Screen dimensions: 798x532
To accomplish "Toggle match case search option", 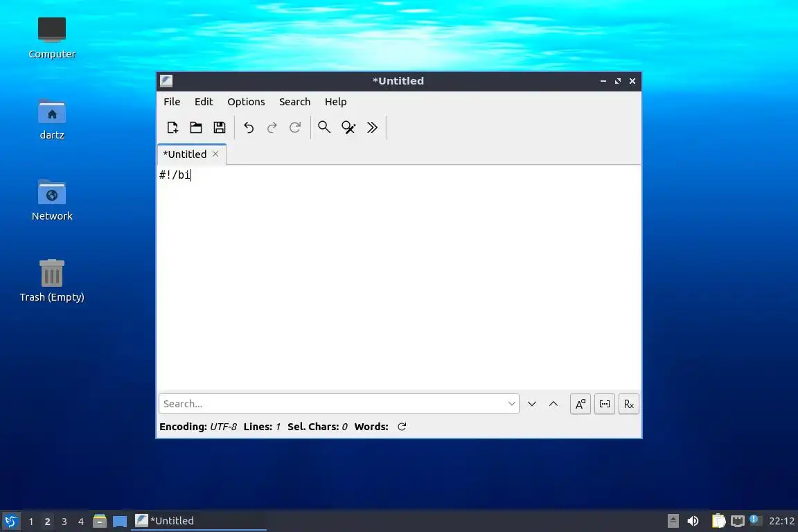I will (x=580, y=405).
